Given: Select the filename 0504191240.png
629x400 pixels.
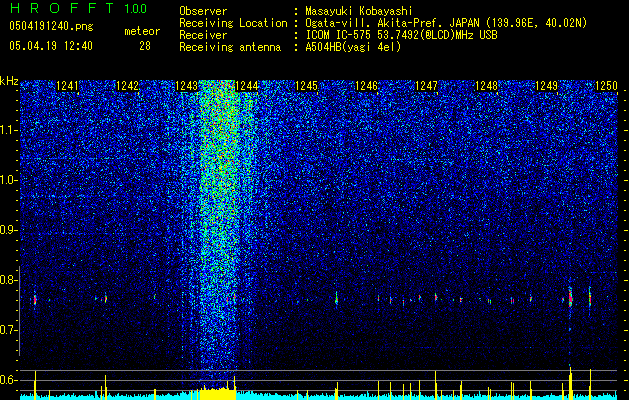Looking at the screenshot, I should click(51, 27).
